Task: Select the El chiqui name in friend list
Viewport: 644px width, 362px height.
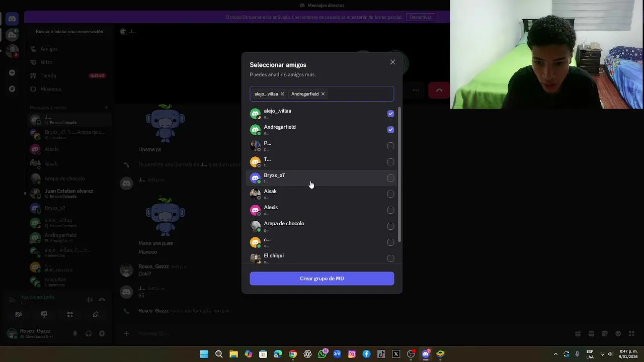Action: tap(274, 256)
